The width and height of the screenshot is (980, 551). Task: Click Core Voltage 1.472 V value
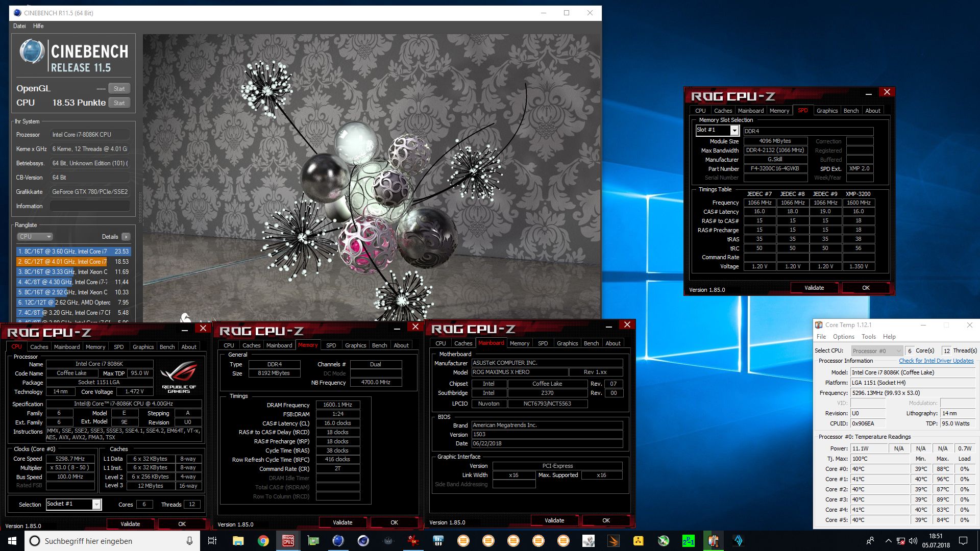[134, 392]
